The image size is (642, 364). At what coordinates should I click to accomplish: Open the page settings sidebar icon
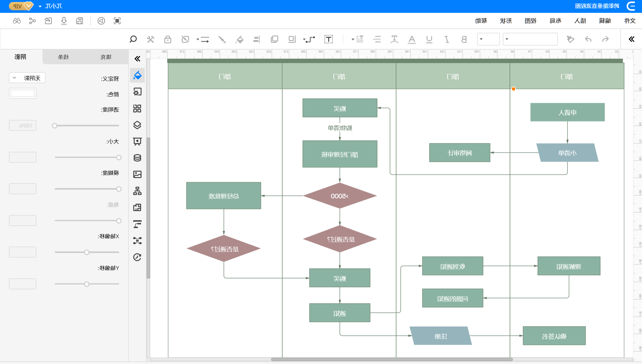point(137,92)
